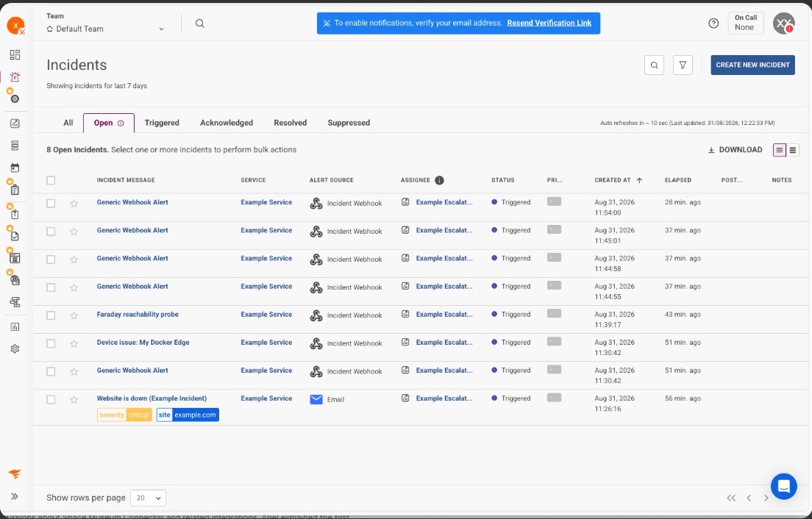Select checkbox for incident created 11:54:00
The image size is (812, 519).
click(x=51, y=204)
